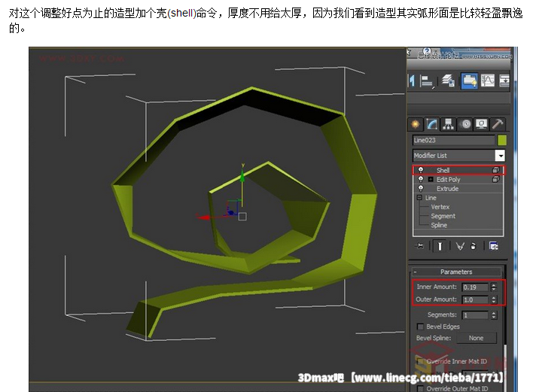Click the Inner Amount value field
533x392 pixels.
(x=475, y=287)
